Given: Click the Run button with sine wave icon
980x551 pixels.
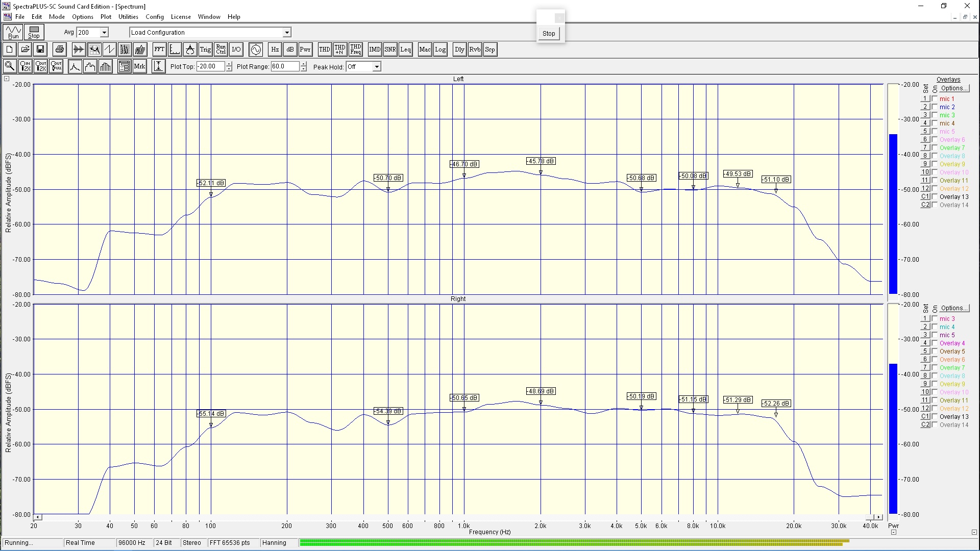Looking at the screenshot, I should 13,32.
